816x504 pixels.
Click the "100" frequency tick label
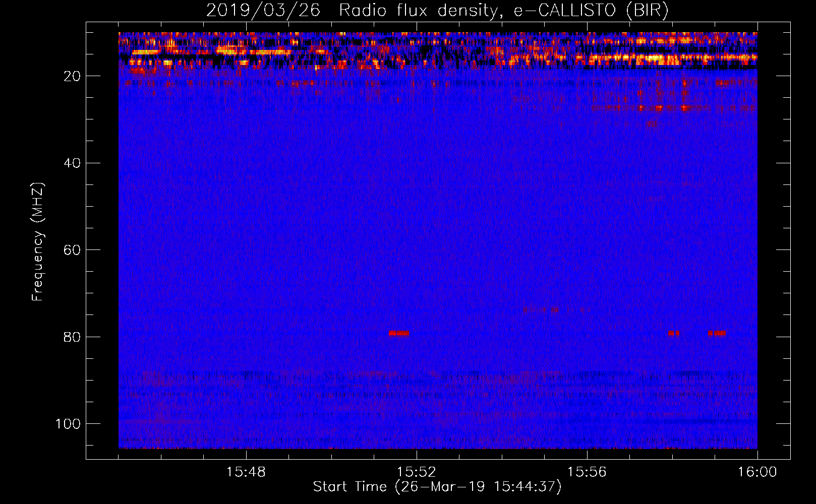point(68,424)
